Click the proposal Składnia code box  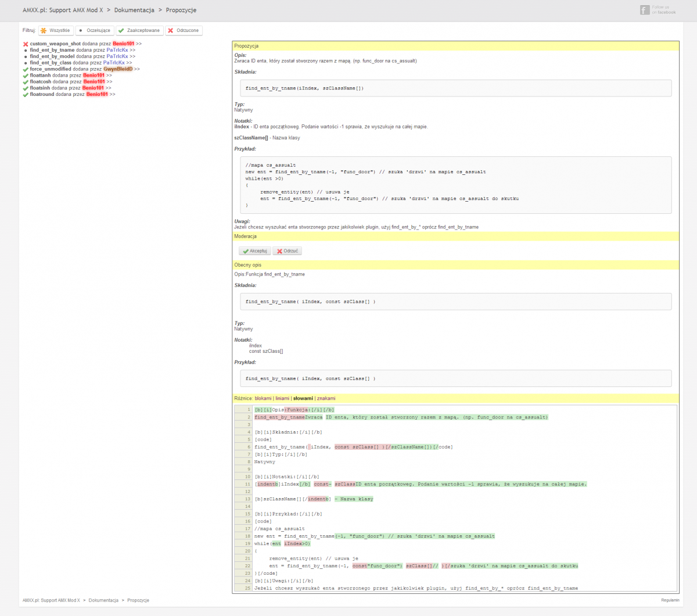(455, 88)
